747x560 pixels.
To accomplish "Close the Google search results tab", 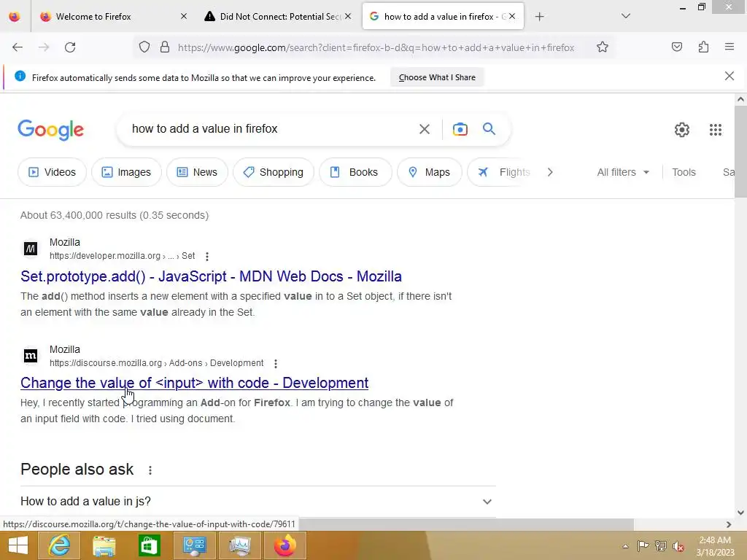I will [x=512, y=17].
